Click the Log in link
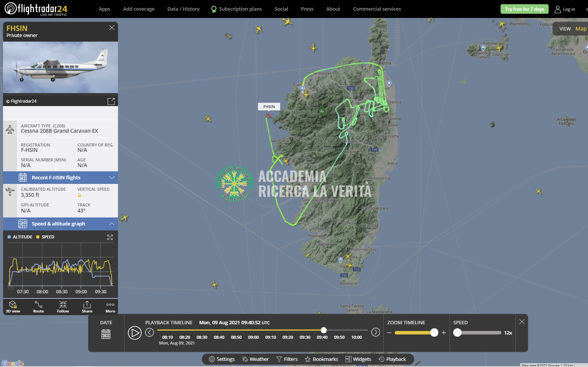 [565, 9]
